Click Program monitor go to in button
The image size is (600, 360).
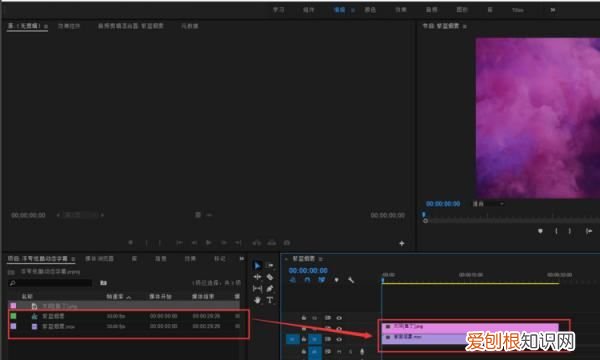[589, 231]
